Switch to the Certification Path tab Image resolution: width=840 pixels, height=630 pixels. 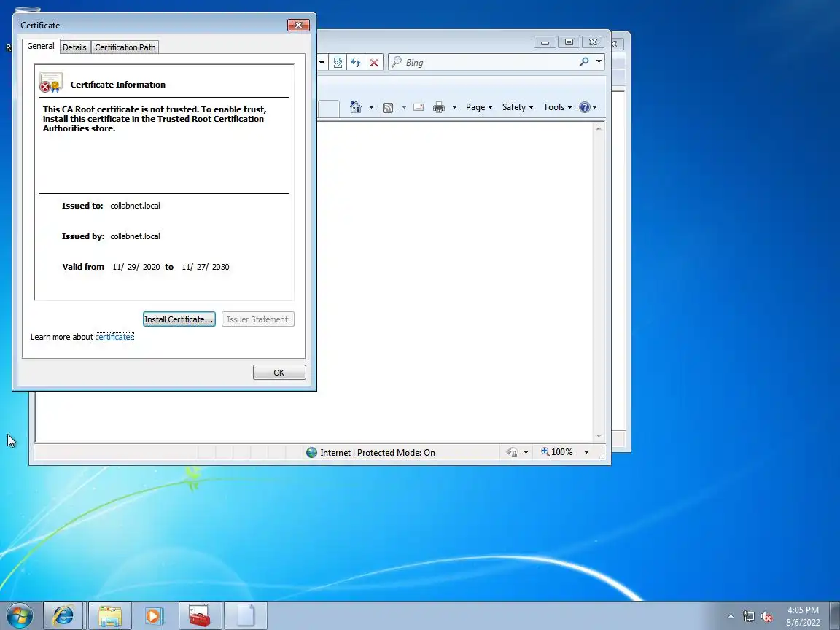point(125,47)
